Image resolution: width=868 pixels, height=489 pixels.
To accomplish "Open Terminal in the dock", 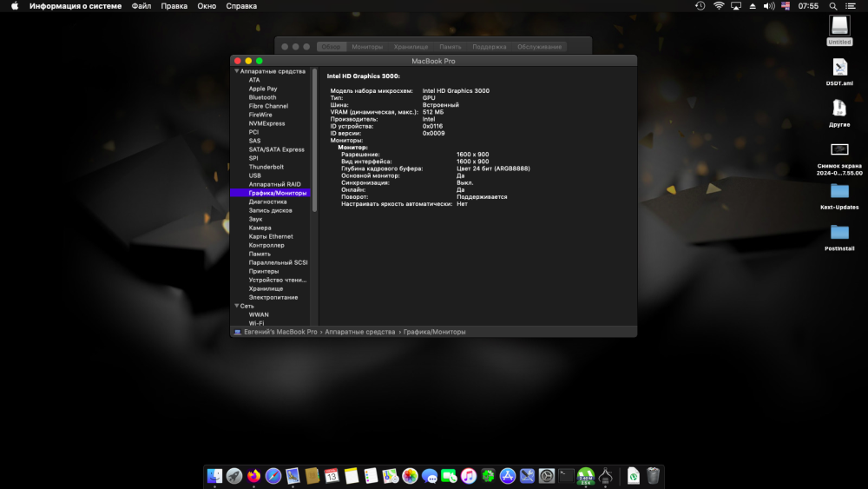I will point(566,476).
